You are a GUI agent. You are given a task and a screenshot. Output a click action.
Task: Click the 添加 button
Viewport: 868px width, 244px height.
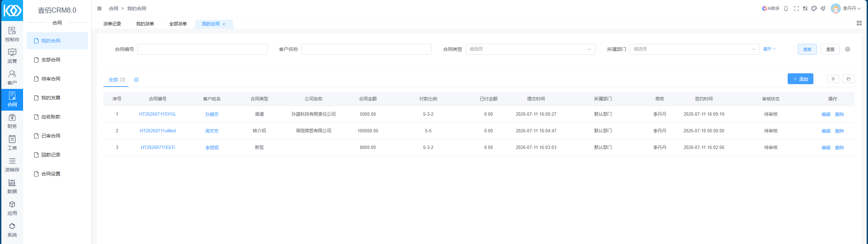[x=801, y=79]
